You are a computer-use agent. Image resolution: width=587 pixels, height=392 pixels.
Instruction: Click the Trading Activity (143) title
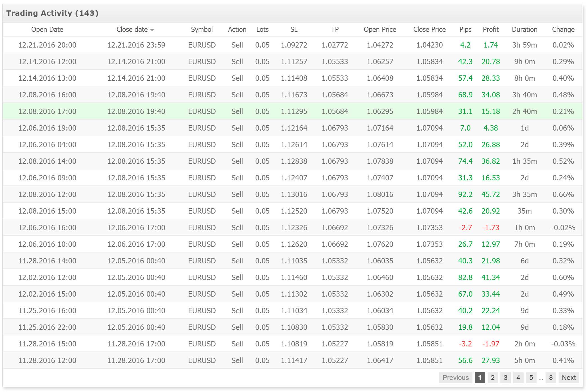tap(52, 13)
